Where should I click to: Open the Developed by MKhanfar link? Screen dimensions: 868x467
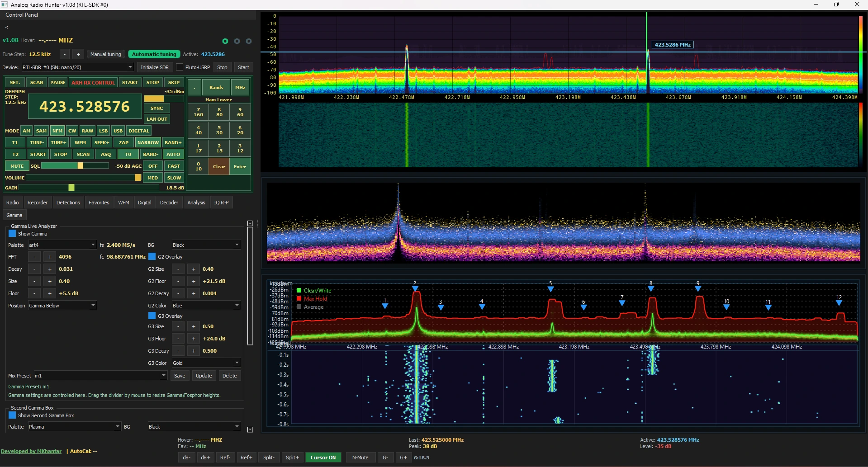click(31, 451)
